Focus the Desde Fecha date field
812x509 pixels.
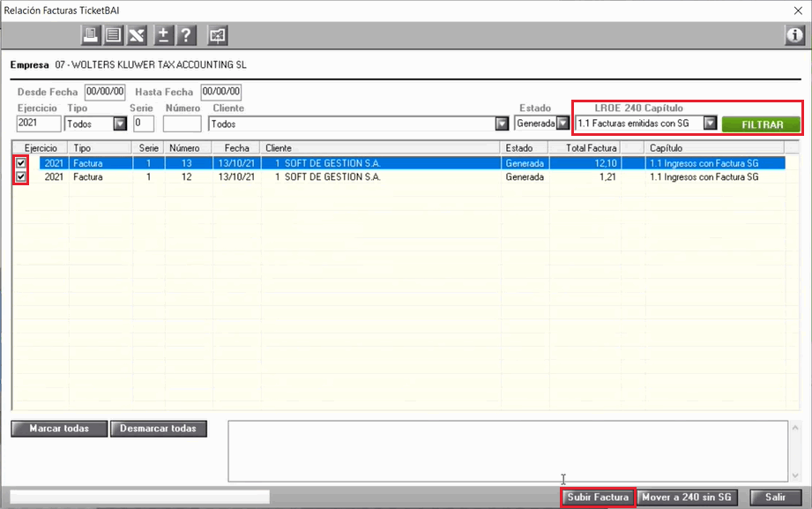105,92
